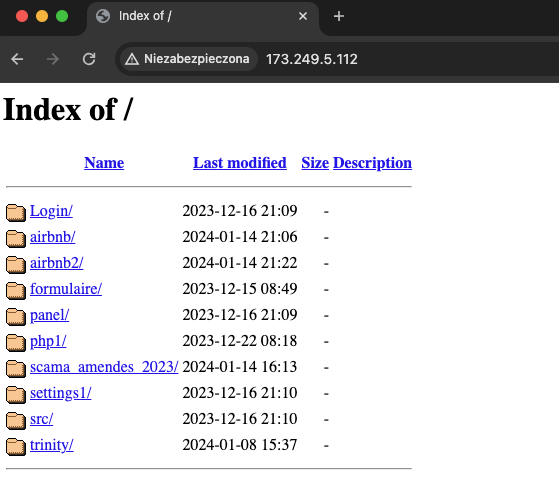559x484 pixels.
Task: Open a new tab with plus button
Action: pyautogui.click(x=339, y=16)
